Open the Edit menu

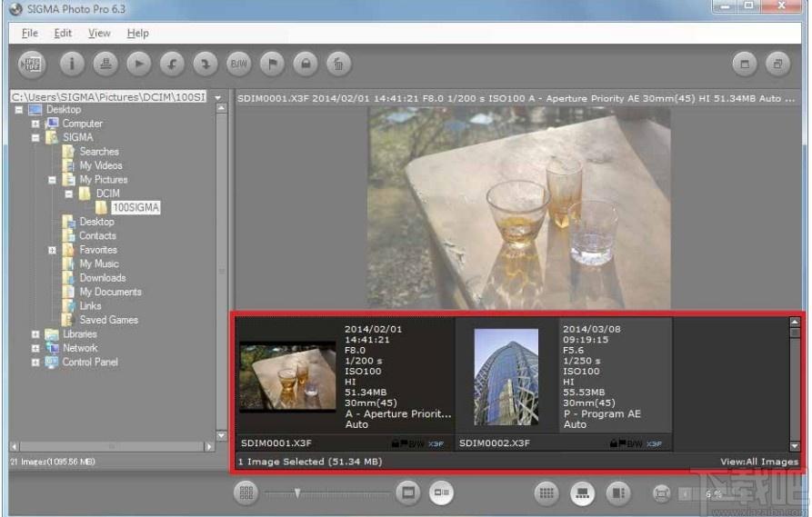coord(63,33)
